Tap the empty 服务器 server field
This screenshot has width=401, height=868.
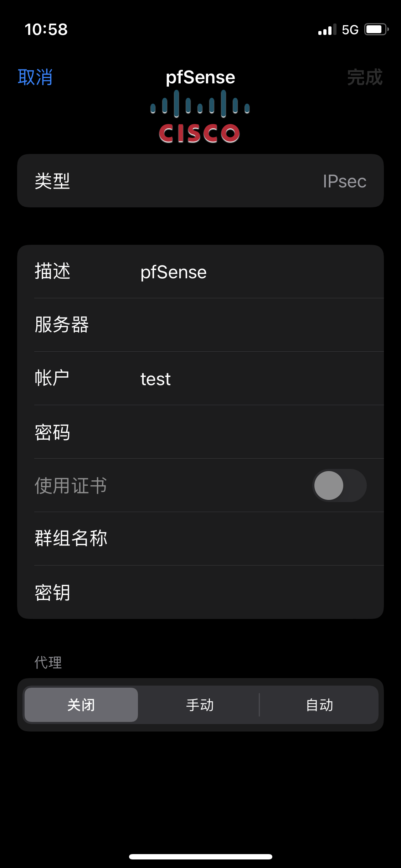(x=250, y=325)
